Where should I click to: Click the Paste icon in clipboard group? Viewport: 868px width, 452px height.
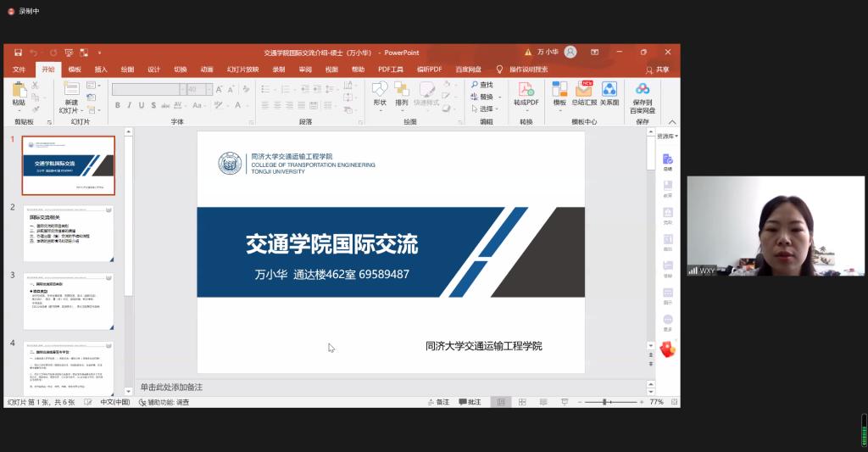coord(19,91)
